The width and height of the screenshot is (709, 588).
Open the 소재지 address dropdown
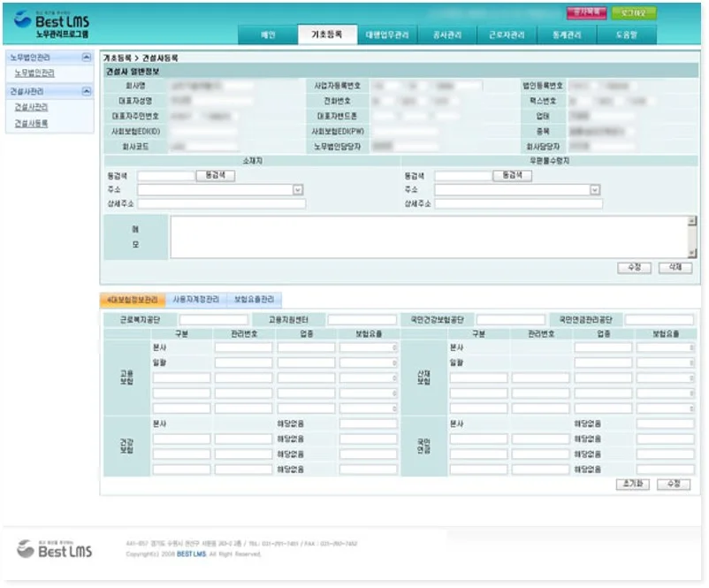tap(298, 190)
